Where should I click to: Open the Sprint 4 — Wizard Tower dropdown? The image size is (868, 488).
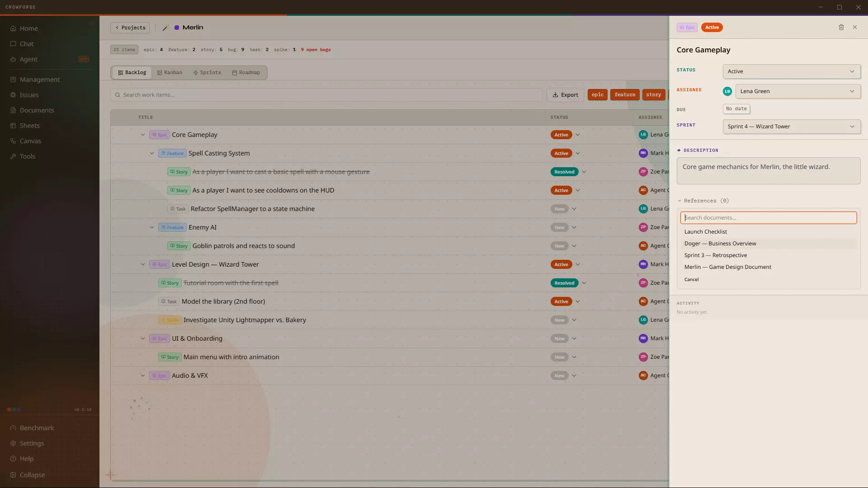point(791,127)
